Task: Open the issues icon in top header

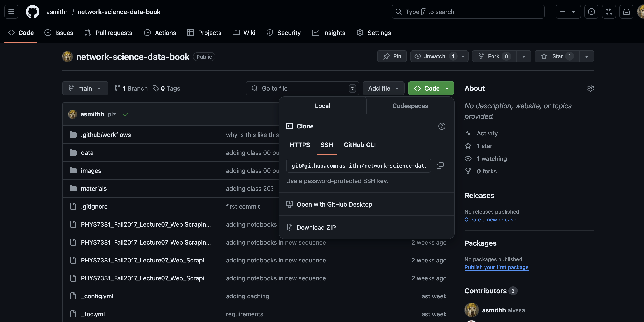Action: coord(591,12)
